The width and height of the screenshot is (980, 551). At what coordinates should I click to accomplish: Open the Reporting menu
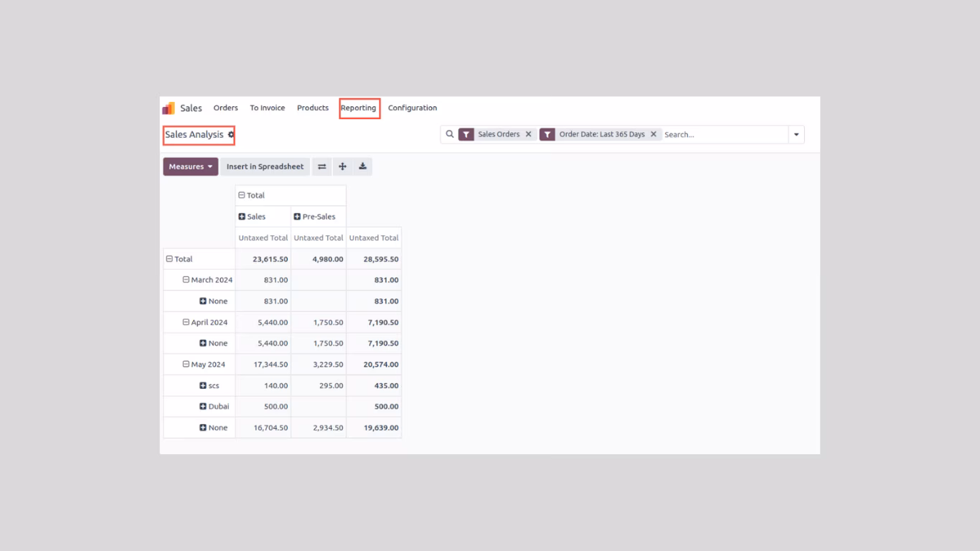pyautogui.click(x=359, y=108)
